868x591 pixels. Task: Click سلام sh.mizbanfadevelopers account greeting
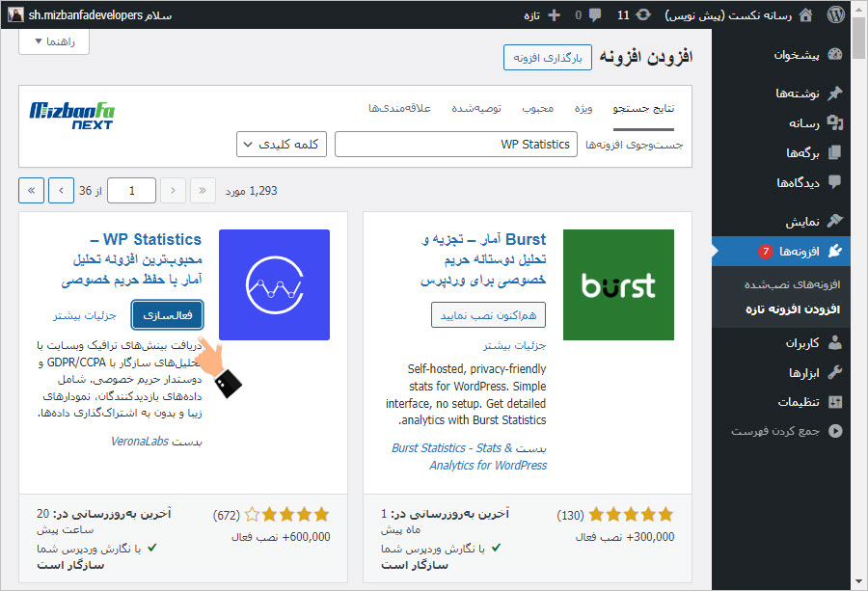(100, 15)
